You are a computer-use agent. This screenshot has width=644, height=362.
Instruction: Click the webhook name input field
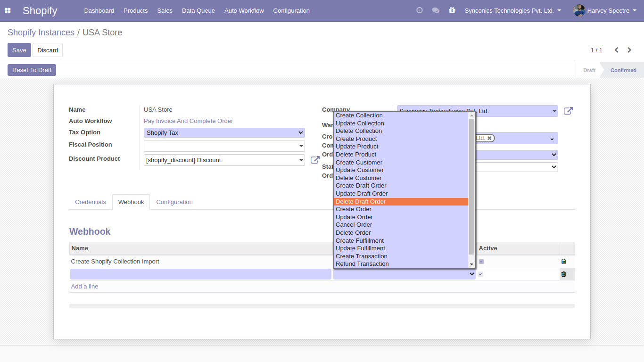tap(200, 274)
